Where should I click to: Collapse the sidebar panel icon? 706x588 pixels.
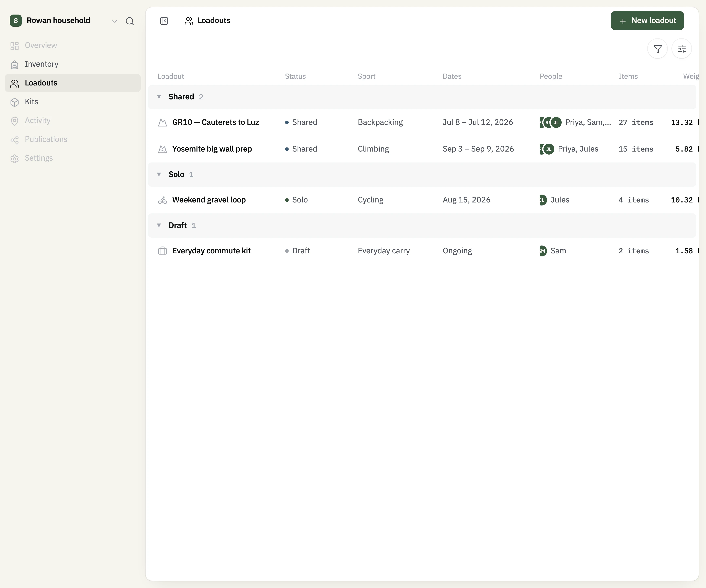(164, 21)
